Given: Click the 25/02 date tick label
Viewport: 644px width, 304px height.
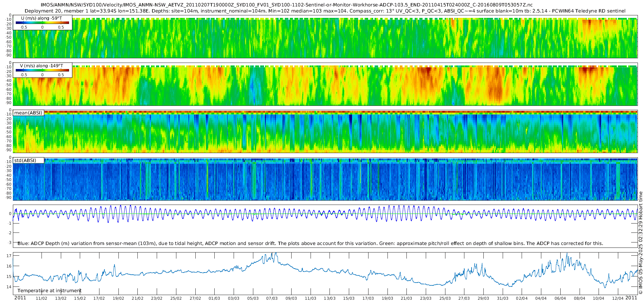Looking at the screenshot, I should (176, 298).
